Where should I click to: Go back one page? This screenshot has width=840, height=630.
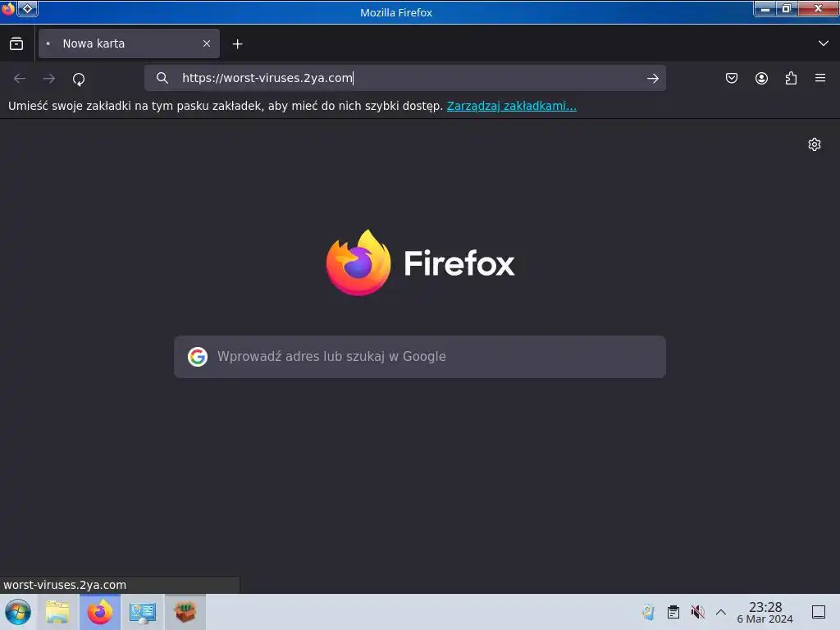pos(20,78)
